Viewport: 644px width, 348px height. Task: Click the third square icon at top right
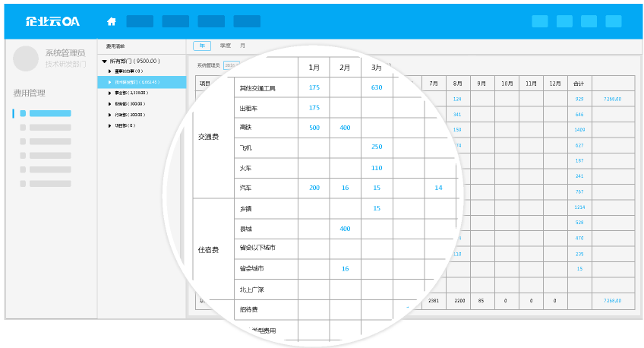(x=590, y=21)
